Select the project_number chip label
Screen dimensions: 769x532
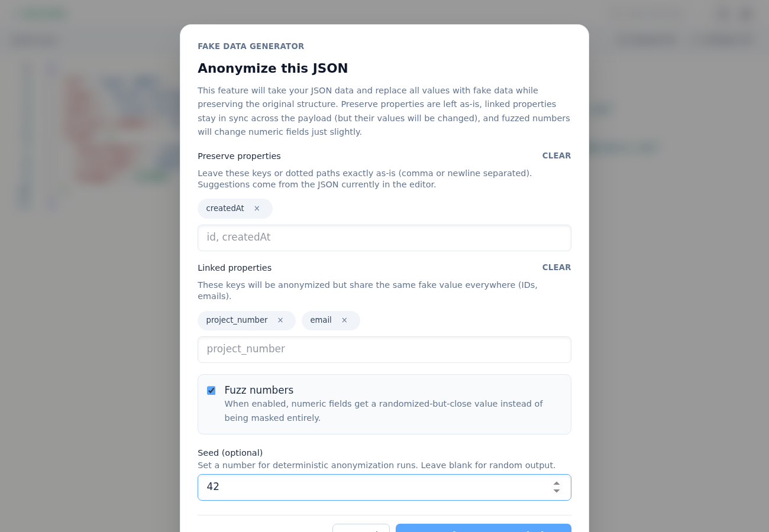[x=237, y=320]
